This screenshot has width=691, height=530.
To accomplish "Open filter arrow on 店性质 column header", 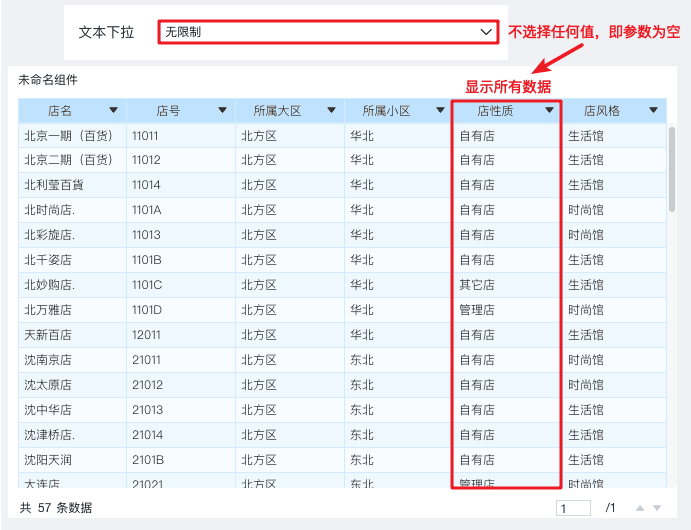I will (549, 110).
